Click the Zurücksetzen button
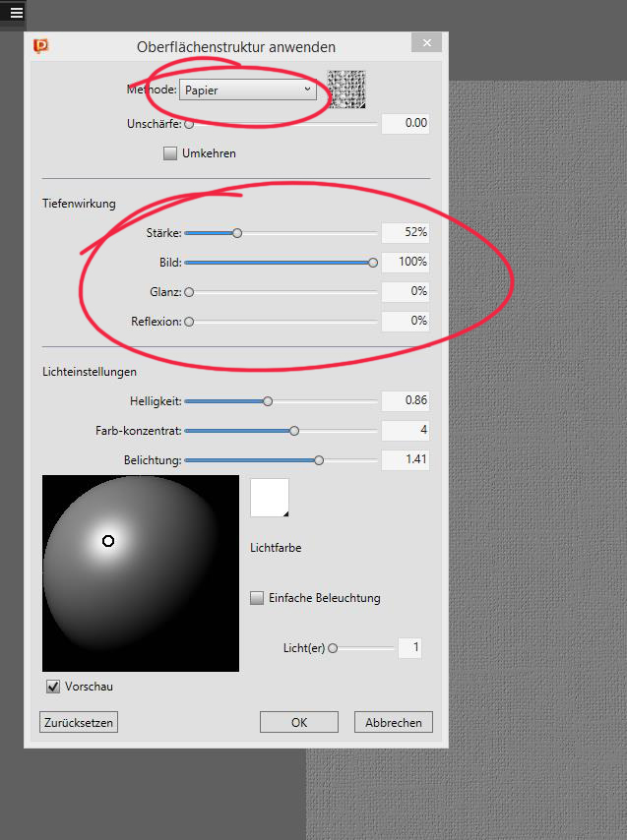The height and width of the screenshot is (840, 627). [x=78, y=722]
